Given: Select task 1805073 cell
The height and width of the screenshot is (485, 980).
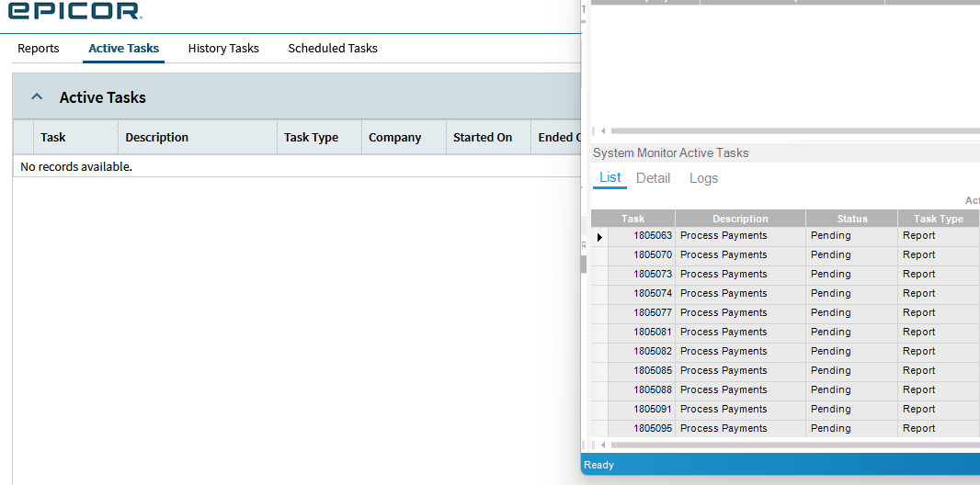Looking at the screenshot, I should click(x=642, y=275).
